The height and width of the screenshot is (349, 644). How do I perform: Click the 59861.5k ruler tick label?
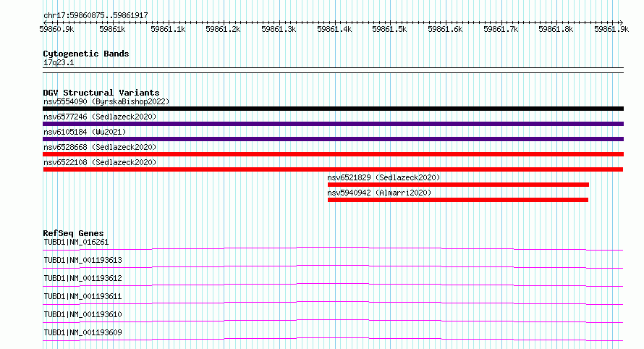tap(390, 29)
